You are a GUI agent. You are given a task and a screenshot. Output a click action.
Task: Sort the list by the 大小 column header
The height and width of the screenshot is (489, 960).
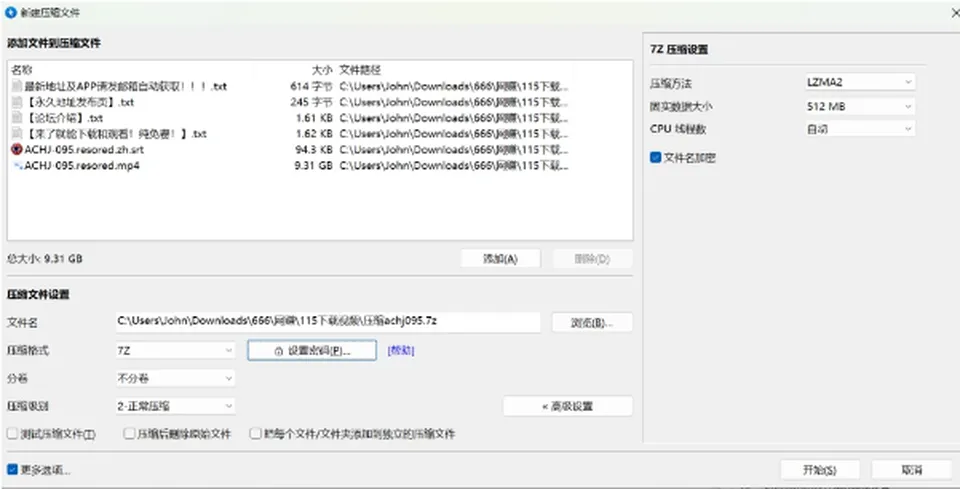pos(322,70)
